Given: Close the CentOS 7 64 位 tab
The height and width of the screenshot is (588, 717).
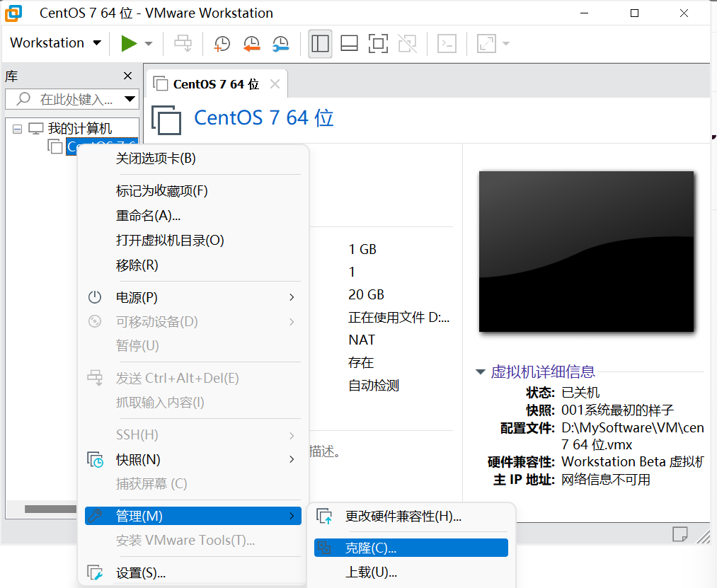Looking at the screenshot, I should 275,84.
